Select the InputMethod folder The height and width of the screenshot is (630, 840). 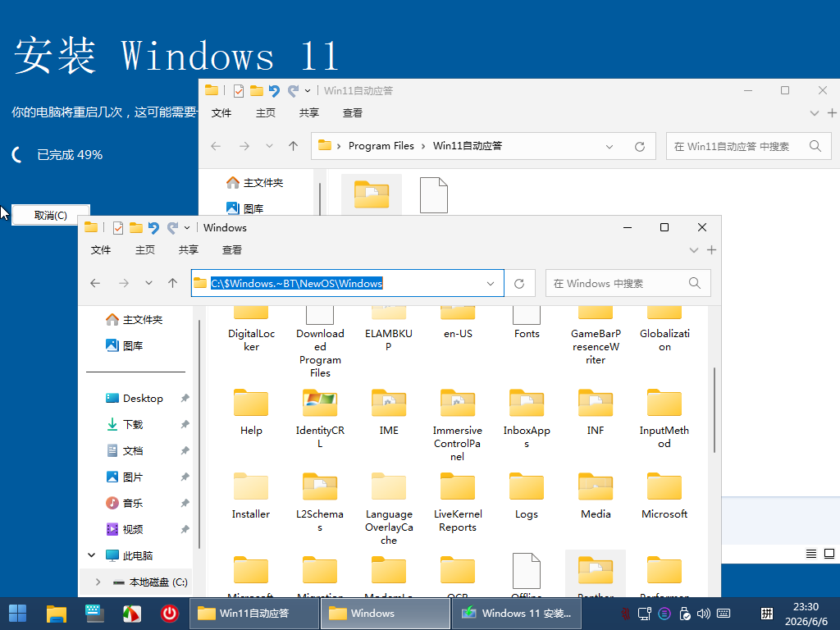click(664, 418)
